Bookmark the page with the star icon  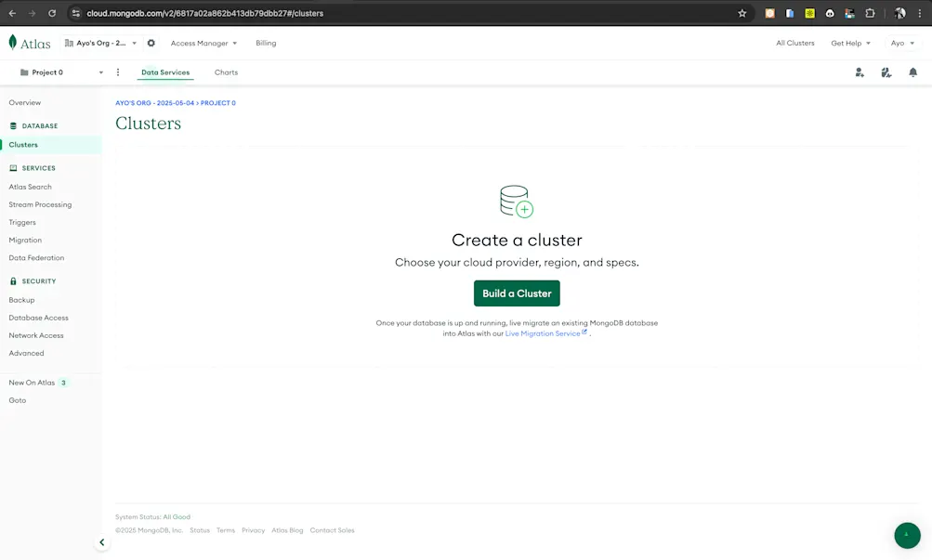tap(741, 13)
